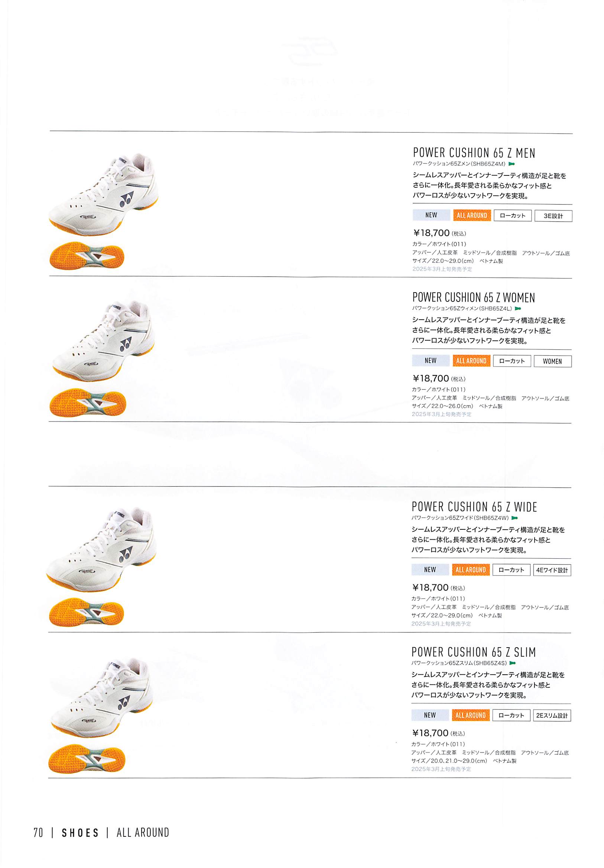Click the WOMEN tag box

(552, 361)
